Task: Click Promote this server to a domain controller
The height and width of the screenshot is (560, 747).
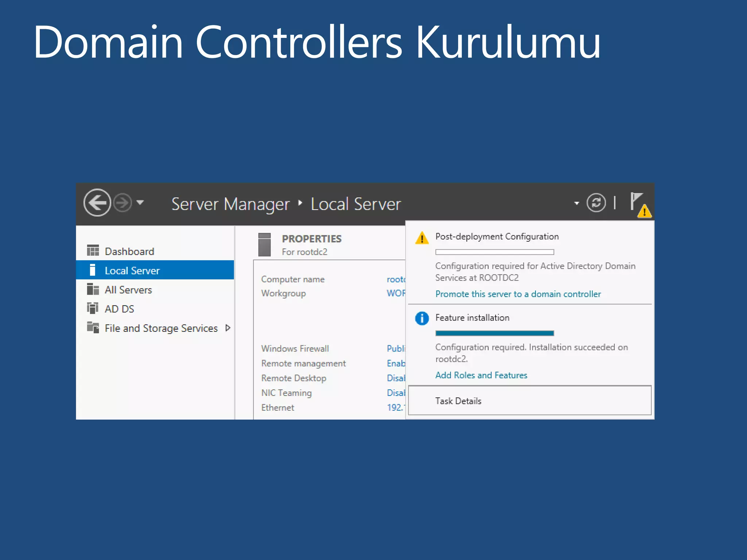Action: coord(518,294)
